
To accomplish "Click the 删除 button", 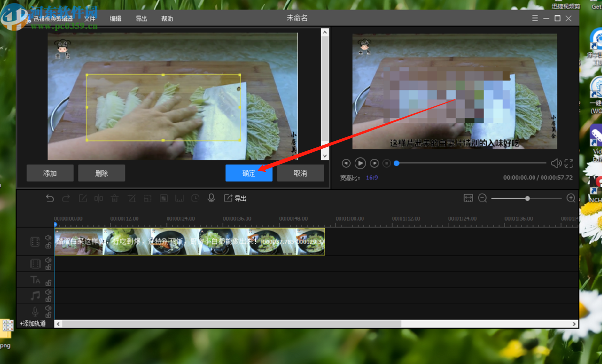I will [x=101, y=173].
